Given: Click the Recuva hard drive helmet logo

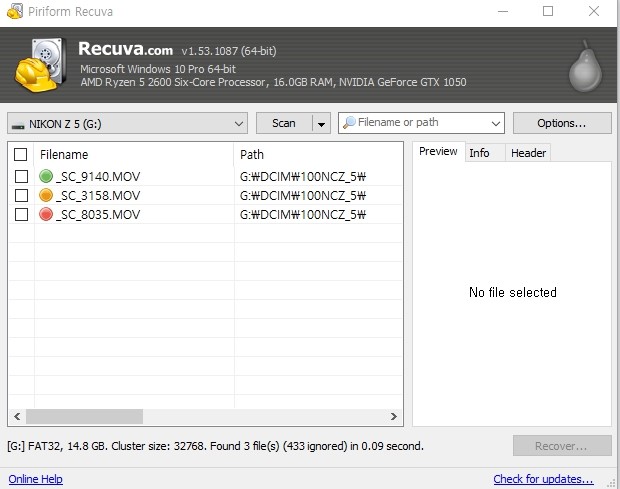Looking at the screenshot, I should (x=40, y=65).
